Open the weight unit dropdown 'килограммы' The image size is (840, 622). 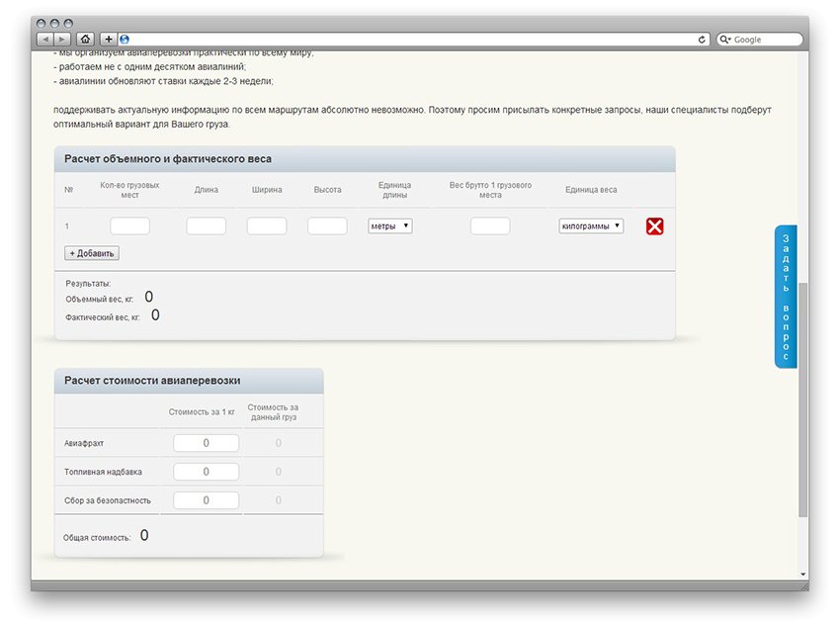tap(591, 226)
